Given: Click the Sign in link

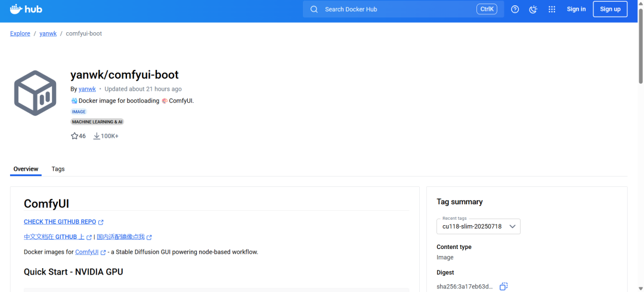Looking at the screenshot, I should 576,9.
